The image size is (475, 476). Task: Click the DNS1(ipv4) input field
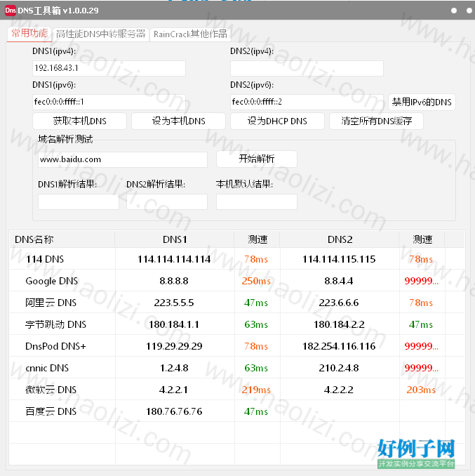pyautogui.click(x=109, y=68)
